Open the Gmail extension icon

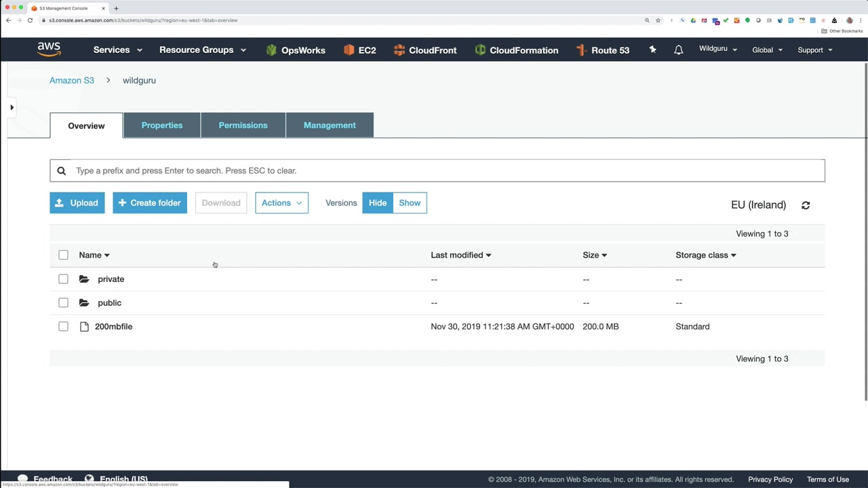(x=704, y=20)
